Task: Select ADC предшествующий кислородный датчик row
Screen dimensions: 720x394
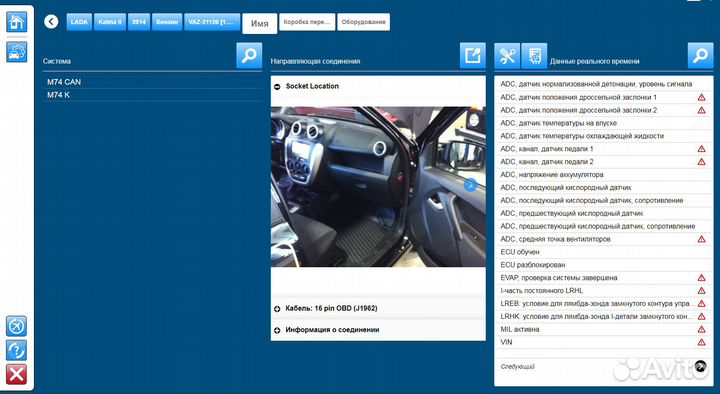Action: 603,213
